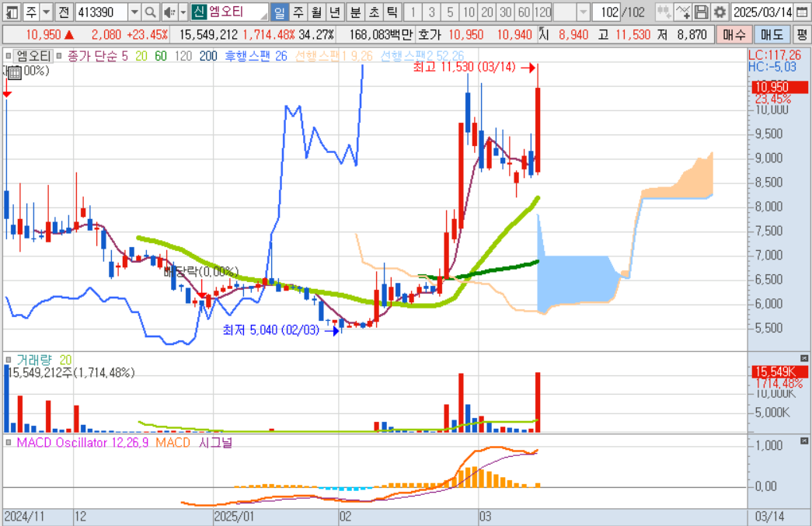Switch to weekly 주 chart period

coord(298,12)
